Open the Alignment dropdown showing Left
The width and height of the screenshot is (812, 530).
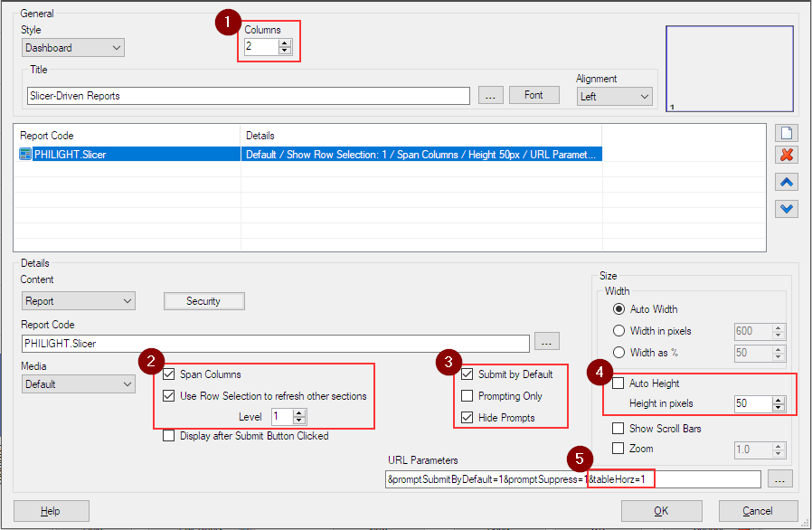tap(614, 97)
